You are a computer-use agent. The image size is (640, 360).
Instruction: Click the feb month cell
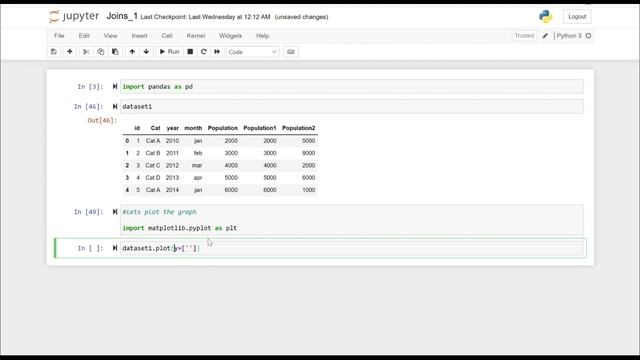point(198,153)
